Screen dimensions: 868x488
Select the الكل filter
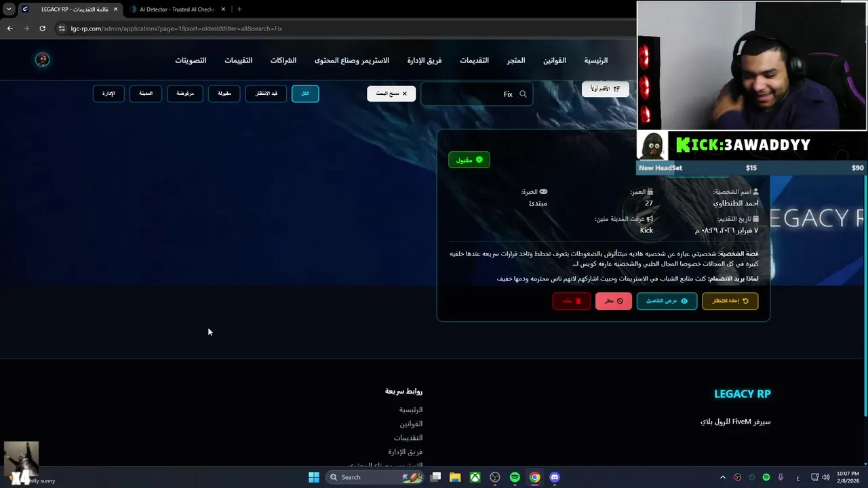tap(305, 94)
